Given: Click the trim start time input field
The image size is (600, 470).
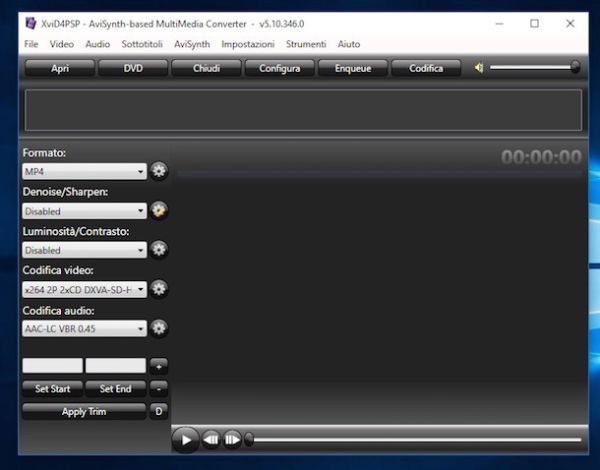Looking at the screenshot, I should pyautogui.click(x=53, y=366).
